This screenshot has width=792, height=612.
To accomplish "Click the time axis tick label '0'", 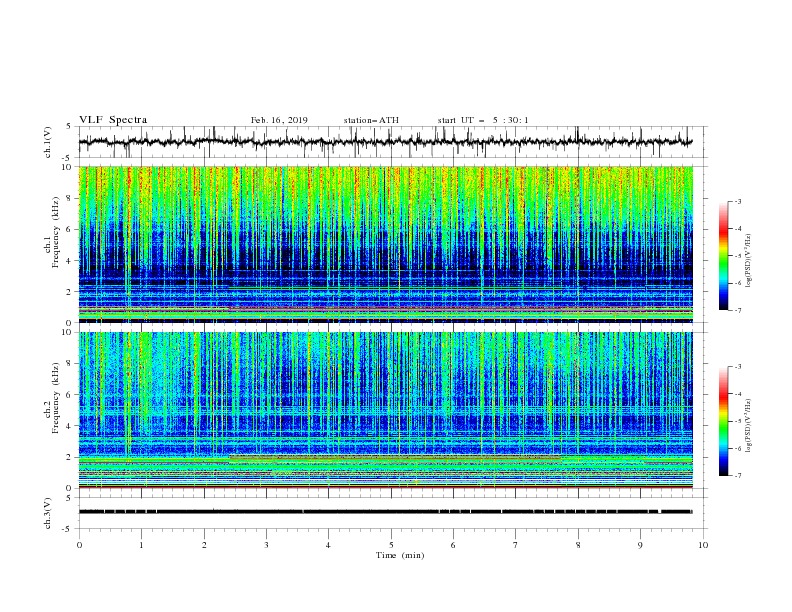I will point(79,545).
